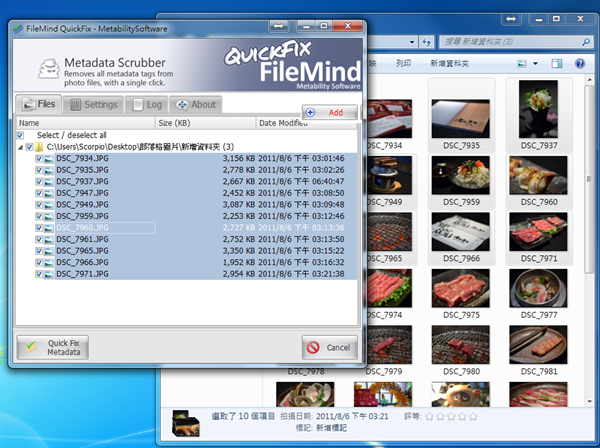Image resolution: width=600 pixels, height=448 pixels.
Task: Select the DSC_7935 thumbnail in Explorer
Action: coord(461,119)
